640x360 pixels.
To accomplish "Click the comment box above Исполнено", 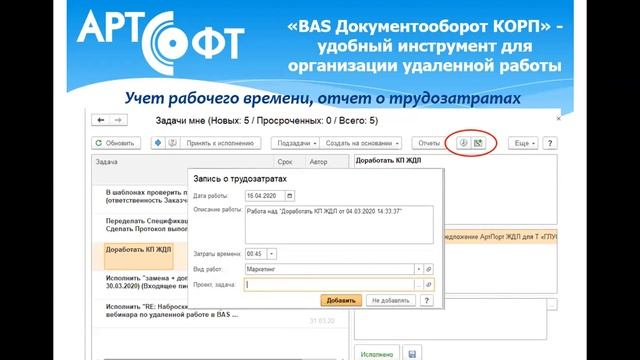I will point(450,319).
